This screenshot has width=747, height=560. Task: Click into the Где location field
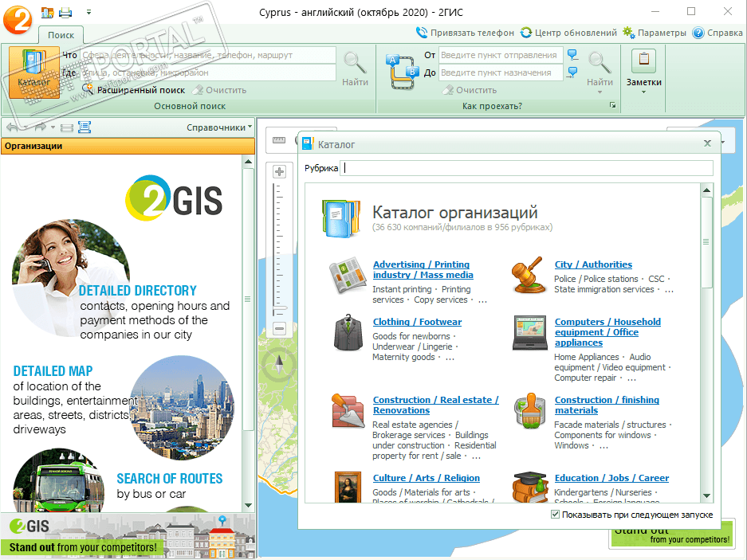208,72
